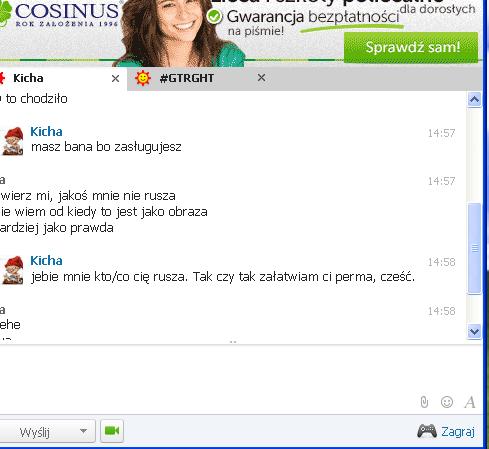Screen dimensions: 489x449
Task: Send the message with Wyślij button
Action: tap(35, 432)
